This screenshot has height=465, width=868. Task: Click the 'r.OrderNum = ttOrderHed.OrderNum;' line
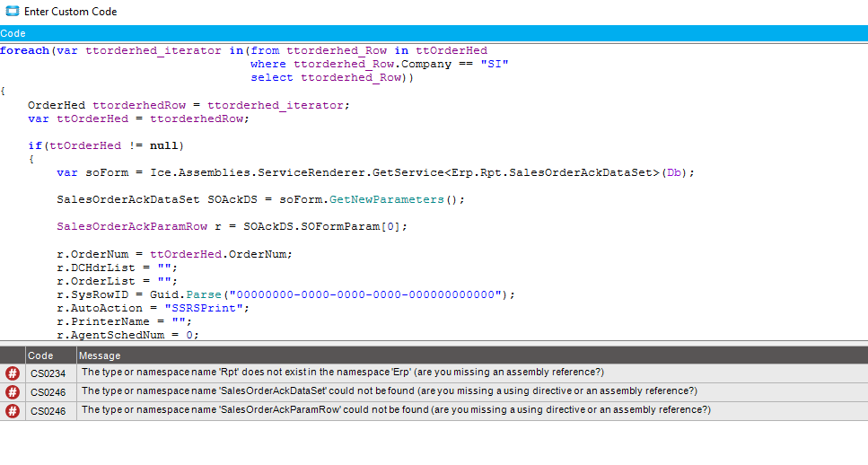[x=174, y=254]
